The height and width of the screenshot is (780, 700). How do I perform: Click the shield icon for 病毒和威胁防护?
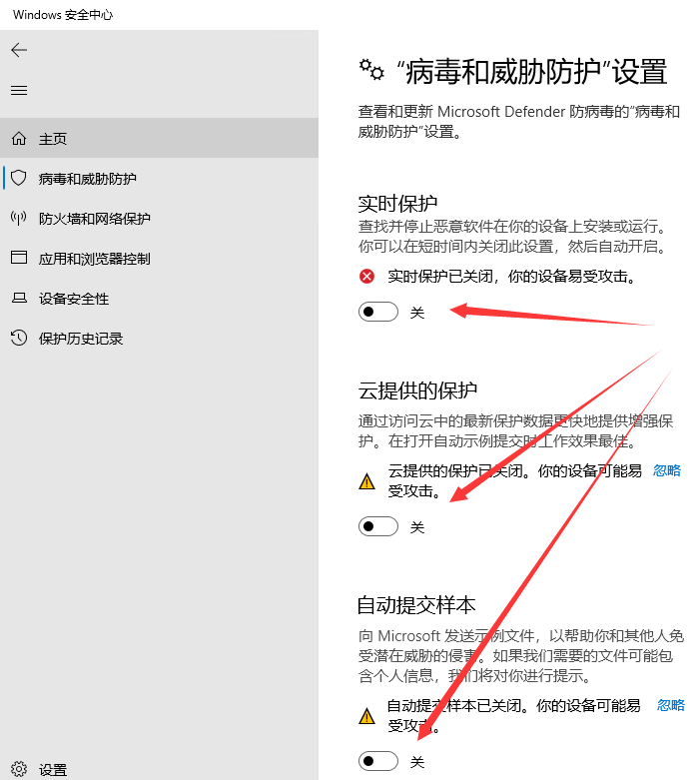(x=19, y=178)
